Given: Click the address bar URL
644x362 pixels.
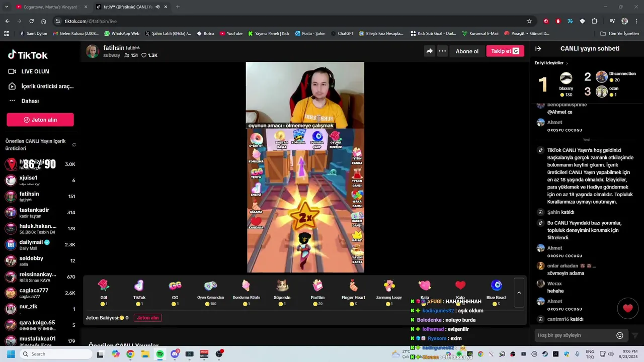Looking at the screenshot, I should tap(91, 21).
